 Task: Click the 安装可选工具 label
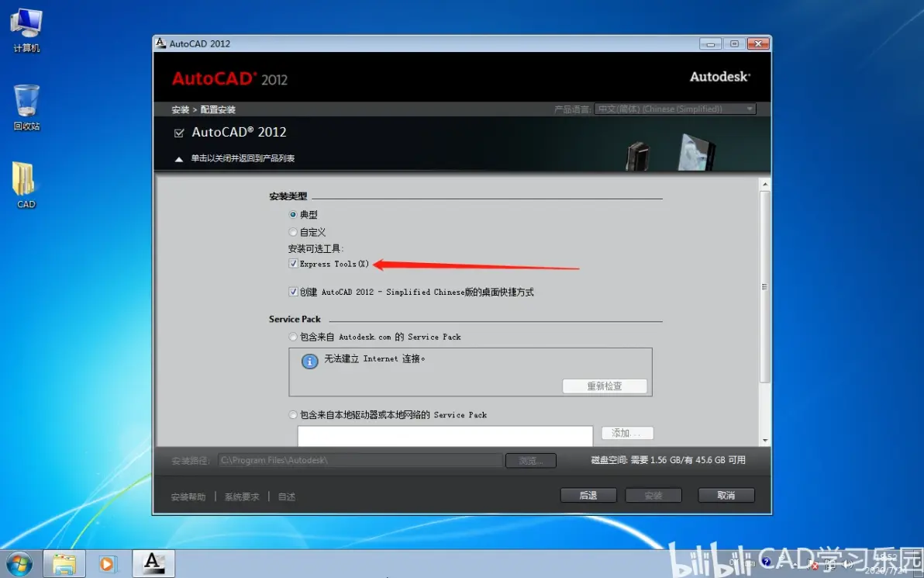(x=315, y=249)
